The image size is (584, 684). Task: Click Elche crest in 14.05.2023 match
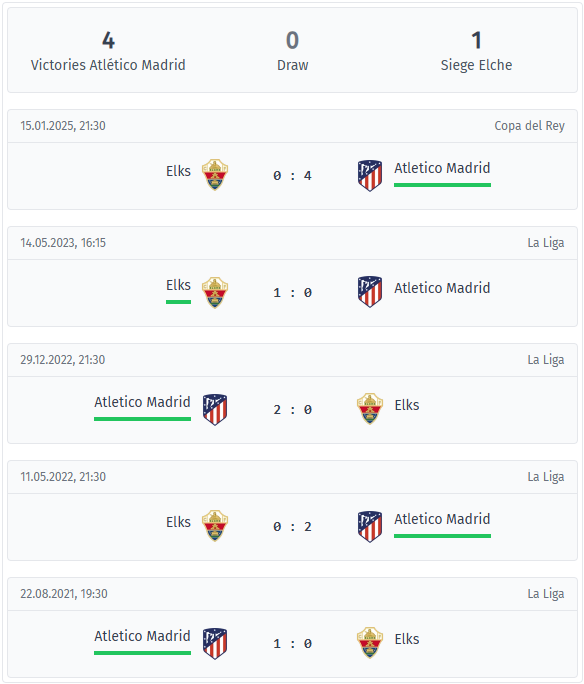click(215, 292)
